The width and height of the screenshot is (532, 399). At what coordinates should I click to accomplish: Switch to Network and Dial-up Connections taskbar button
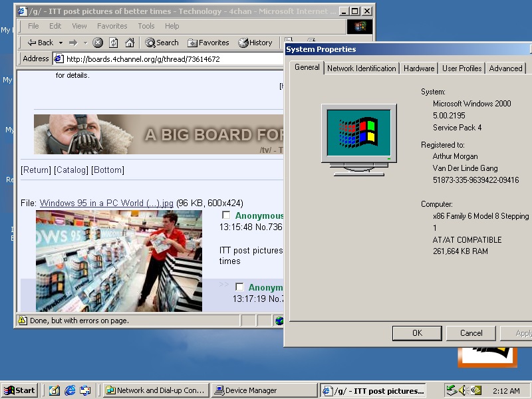click(x=156, y=390)
